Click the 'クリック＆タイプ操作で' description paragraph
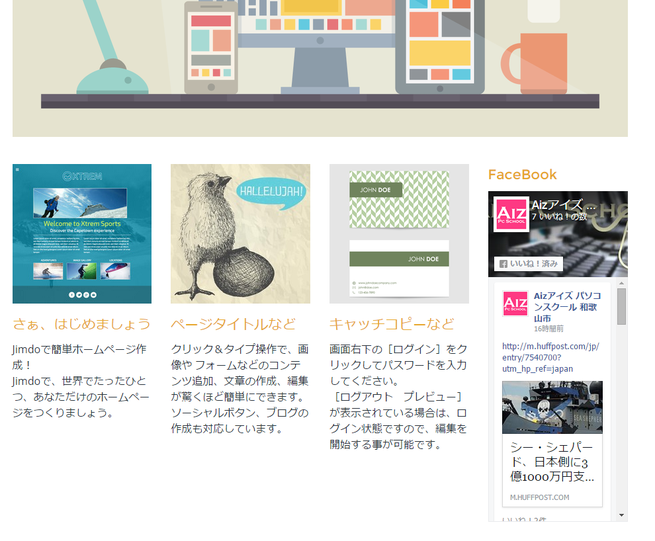 point(240,389)
